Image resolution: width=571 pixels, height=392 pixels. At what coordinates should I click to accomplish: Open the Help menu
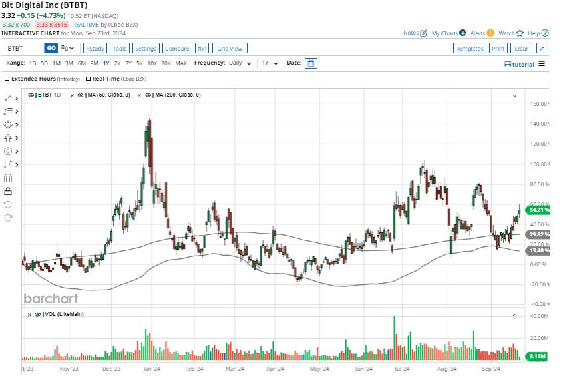pos(538,33)
